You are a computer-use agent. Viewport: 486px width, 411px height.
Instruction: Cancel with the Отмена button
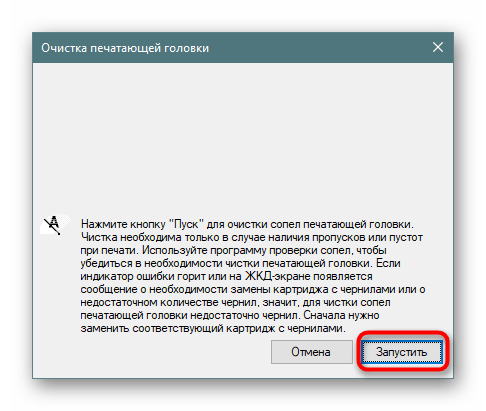[311, 352]
